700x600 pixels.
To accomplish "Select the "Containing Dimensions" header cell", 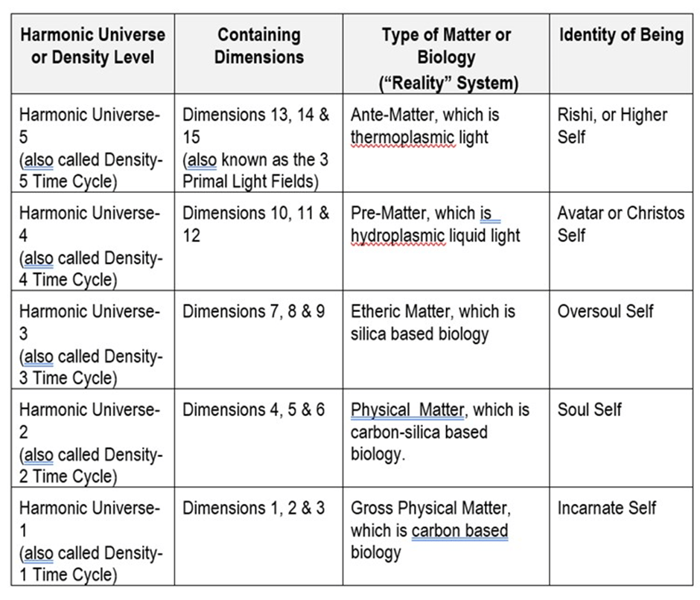I will [x=259, y=46].
